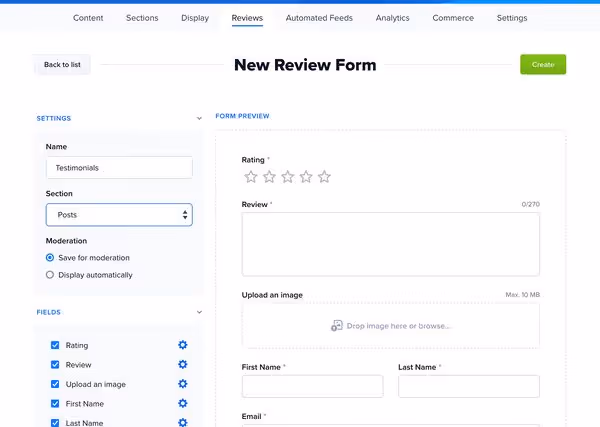Uncheck the First Name checkbox

[x=55, y=404]
